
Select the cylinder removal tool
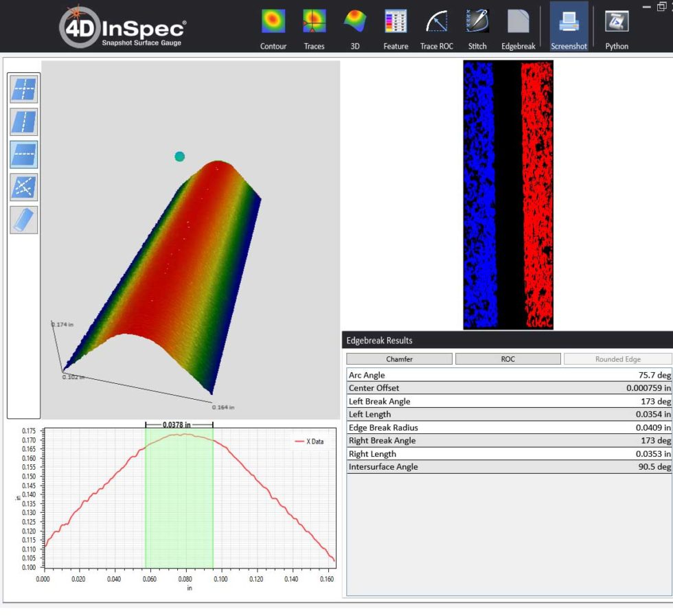[x=23, y=218]
